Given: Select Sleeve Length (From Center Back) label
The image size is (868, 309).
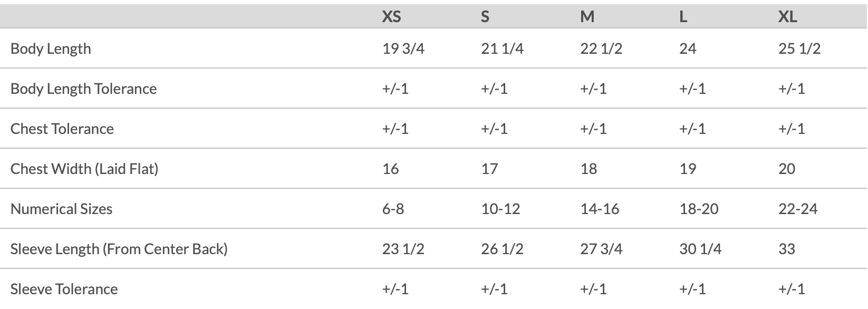Looking at the screenshot, I should coord(119,249).
